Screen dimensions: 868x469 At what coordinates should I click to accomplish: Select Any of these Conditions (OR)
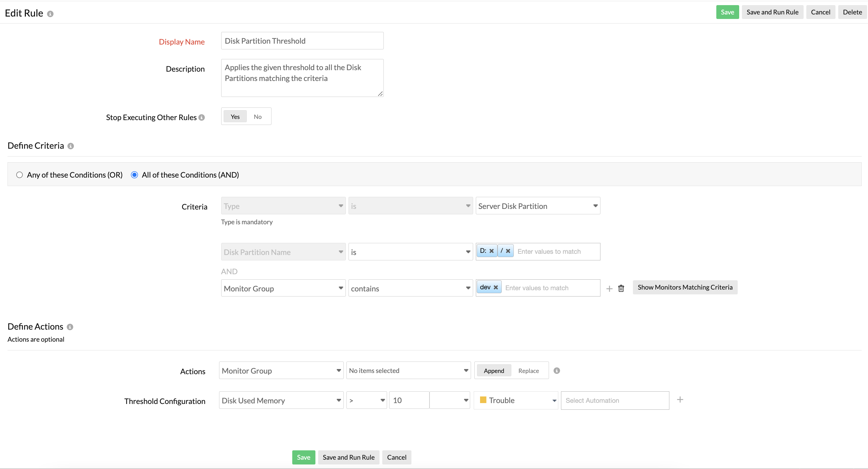tap(20, 175)
